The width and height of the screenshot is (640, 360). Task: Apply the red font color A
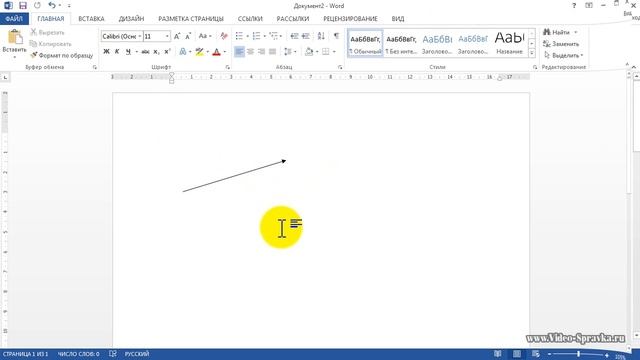click(216, 51)
